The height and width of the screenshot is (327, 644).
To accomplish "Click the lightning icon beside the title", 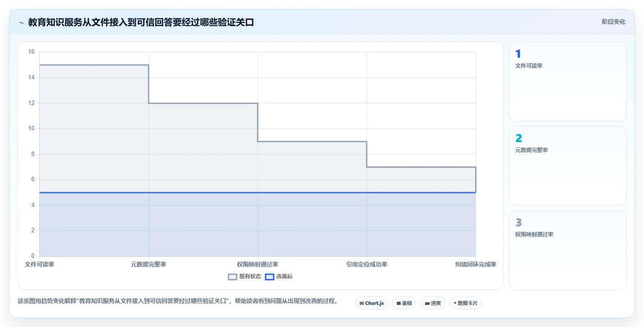I will (x=22, y=23).
